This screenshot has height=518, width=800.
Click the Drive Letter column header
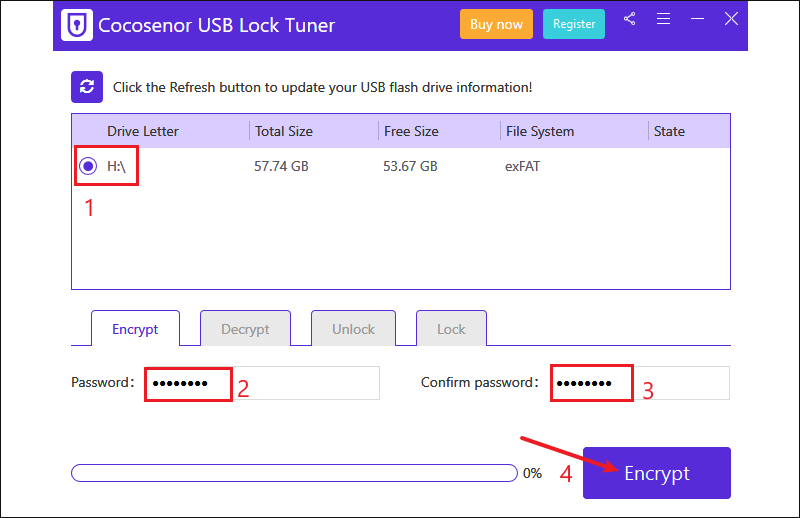pos(143,131)
